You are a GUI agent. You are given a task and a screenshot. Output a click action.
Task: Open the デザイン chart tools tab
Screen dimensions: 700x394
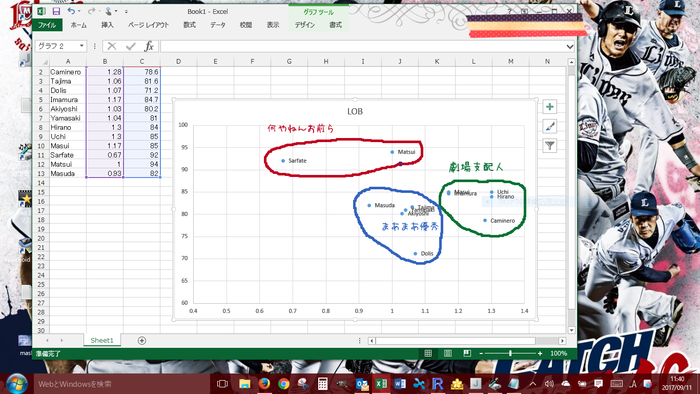(304, 25)
